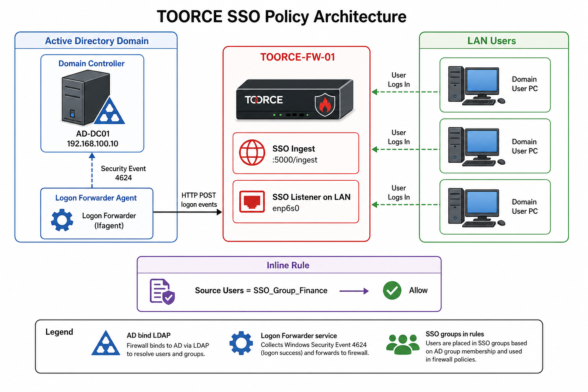Click the middle Domain User PC label
Viewport: 588px width, 392px height.
[525, 146]
